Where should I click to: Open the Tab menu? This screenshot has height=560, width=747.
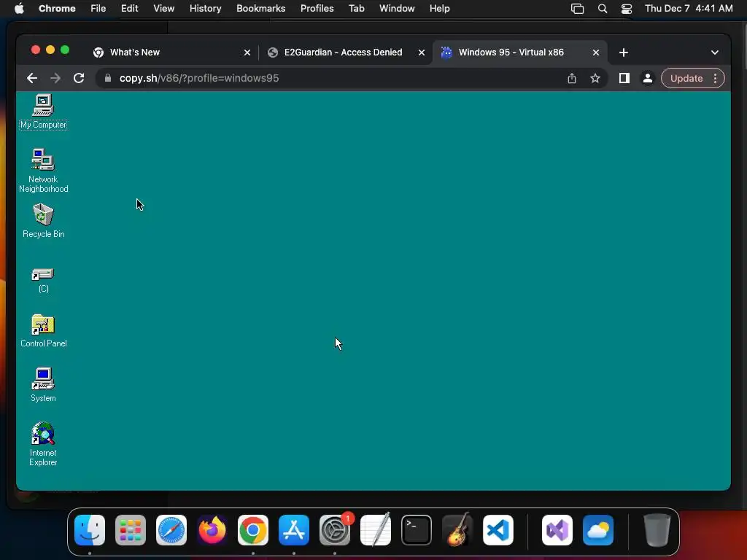click(356, 8)
